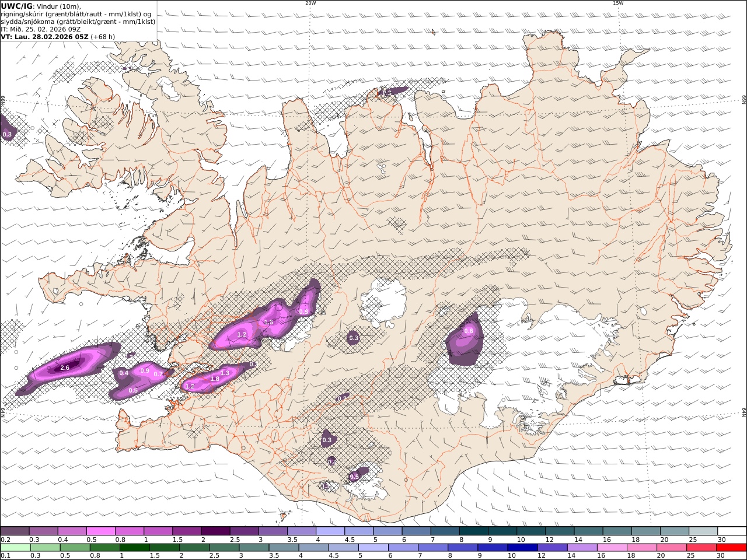Screen dimensions: 747x560
Task: Click the bright red 30 swatch in the bottom legend row
Action: tap(731, 548)
